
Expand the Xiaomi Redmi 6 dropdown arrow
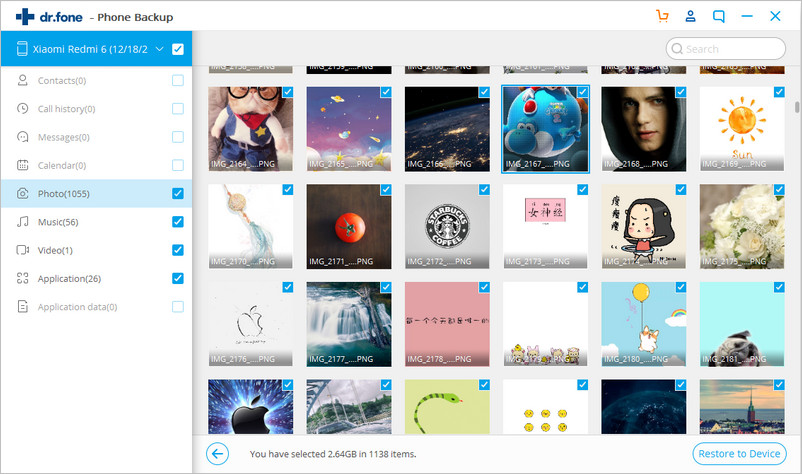[x=159, y=49]
